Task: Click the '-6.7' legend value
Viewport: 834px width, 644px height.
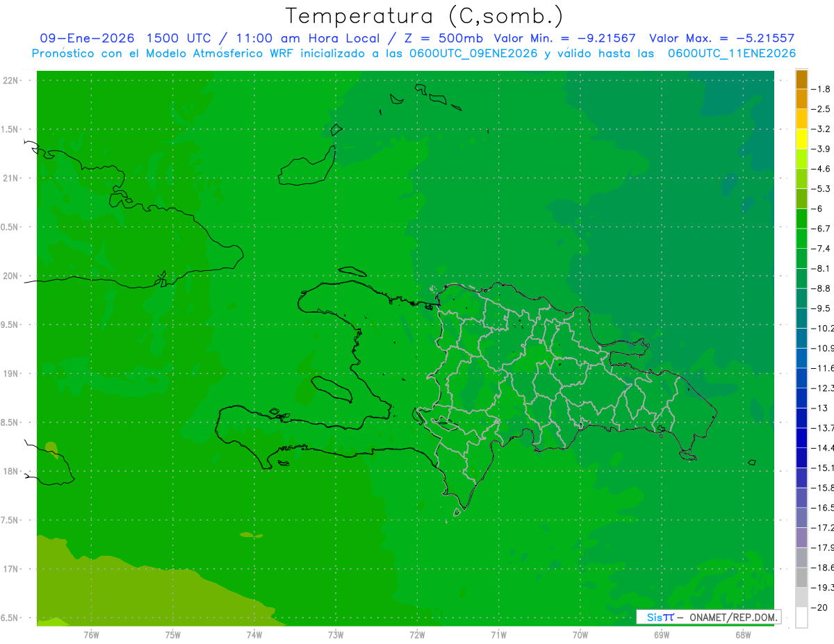Action: [821, 229]
